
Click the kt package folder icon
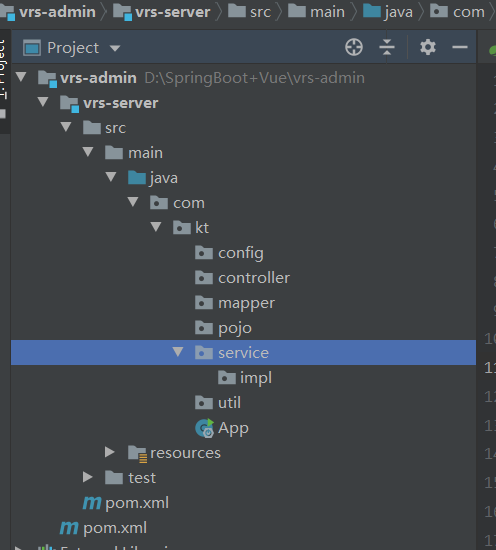[x=182, y=228]
